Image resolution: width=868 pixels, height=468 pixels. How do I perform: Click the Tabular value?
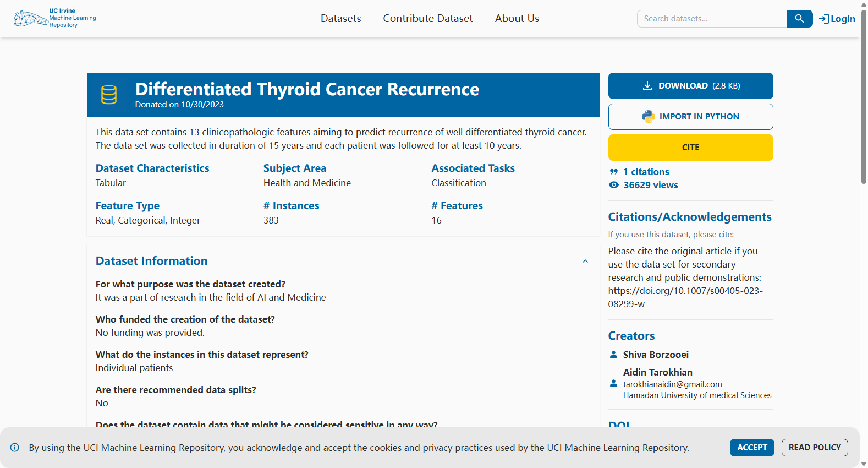coord(111,183)
